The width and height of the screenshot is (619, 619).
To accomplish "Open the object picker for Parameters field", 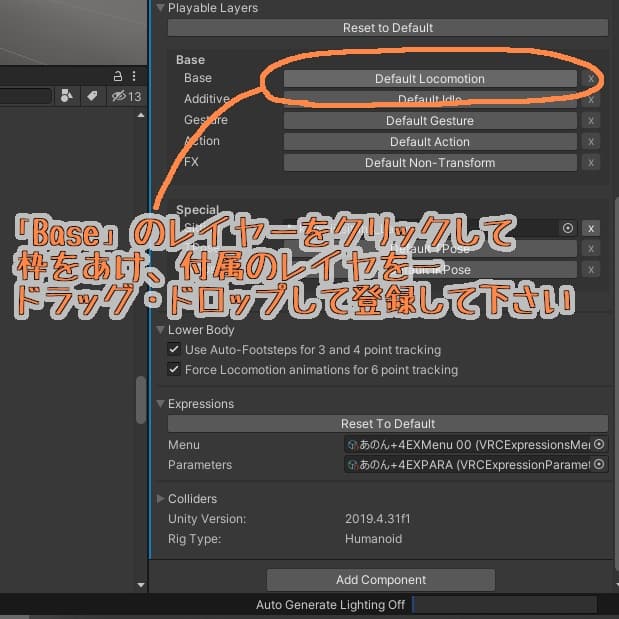I will [x=599, y=464].
